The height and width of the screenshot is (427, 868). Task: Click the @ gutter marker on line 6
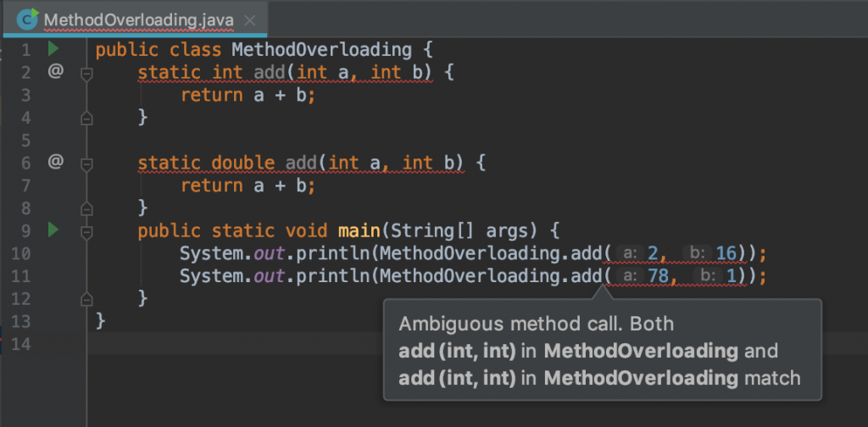tap(55, 162)
